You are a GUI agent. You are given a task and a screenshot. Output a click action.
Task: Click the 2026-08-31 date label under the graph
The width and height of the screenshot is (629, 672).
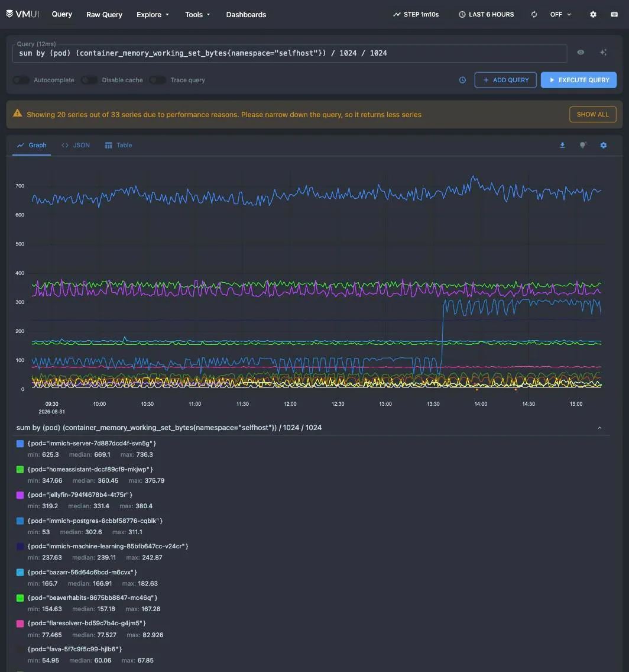tap(51, 412)
